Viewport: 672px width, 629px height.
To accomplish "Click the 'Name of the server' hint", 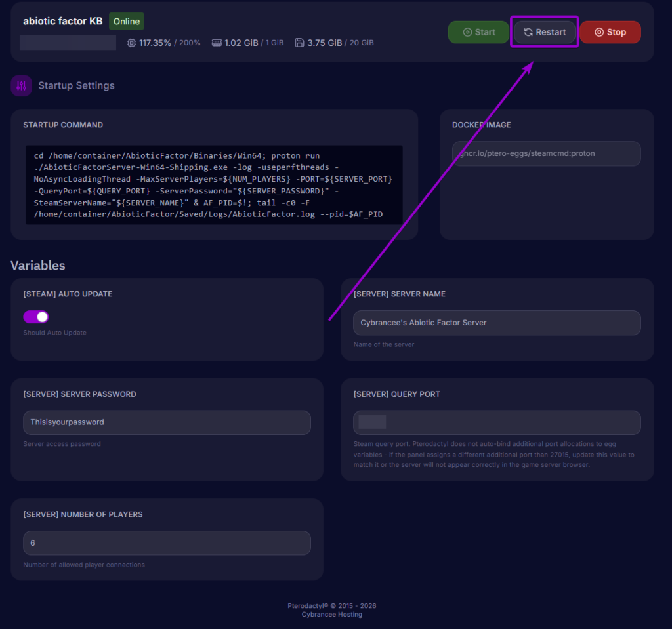I will [x=383, y=344].
